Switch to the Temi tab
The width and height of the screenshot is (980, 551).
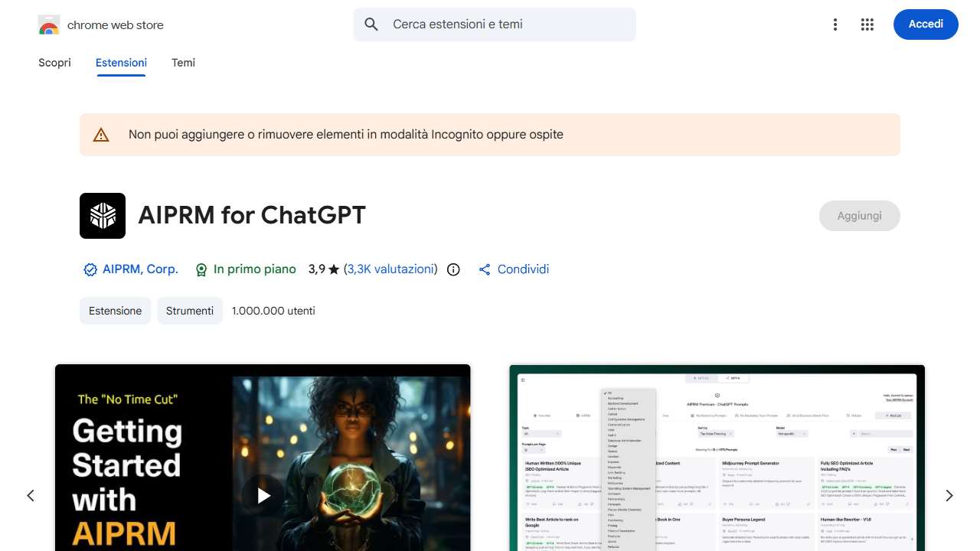point(184,63)
